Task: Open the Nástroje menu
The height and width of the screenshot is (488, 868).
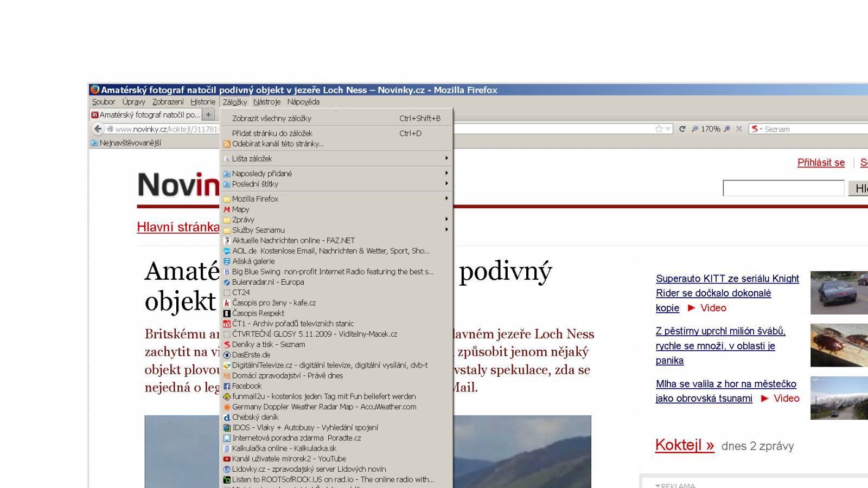Action: [x=267, y=102]
